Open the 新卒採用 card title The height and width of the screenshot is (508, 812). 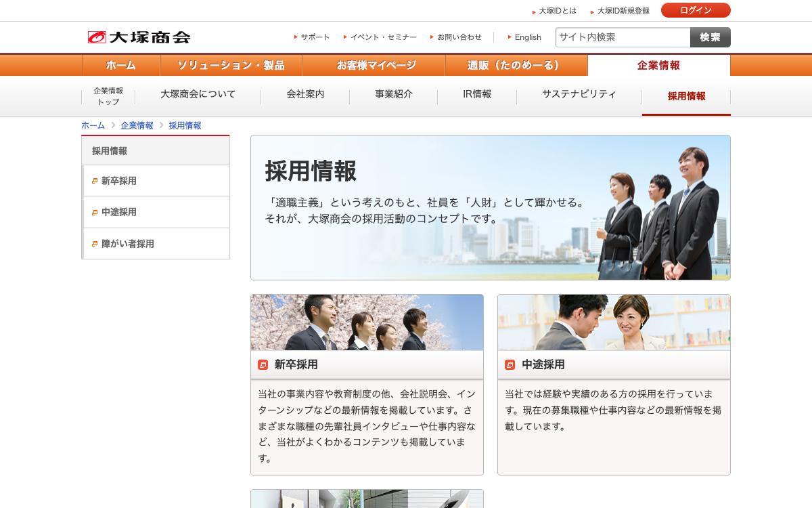(x=296, y=364)
